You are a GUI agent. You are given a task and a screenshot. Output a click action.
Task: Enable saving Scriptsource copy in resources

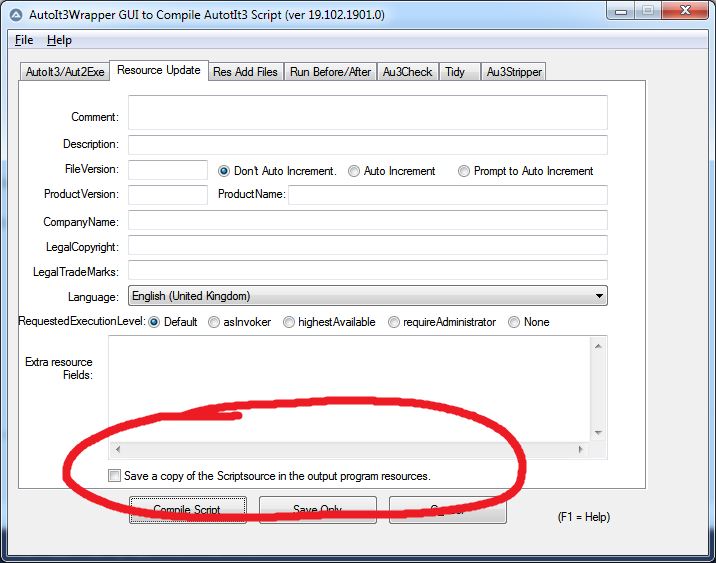click(115, 476)
